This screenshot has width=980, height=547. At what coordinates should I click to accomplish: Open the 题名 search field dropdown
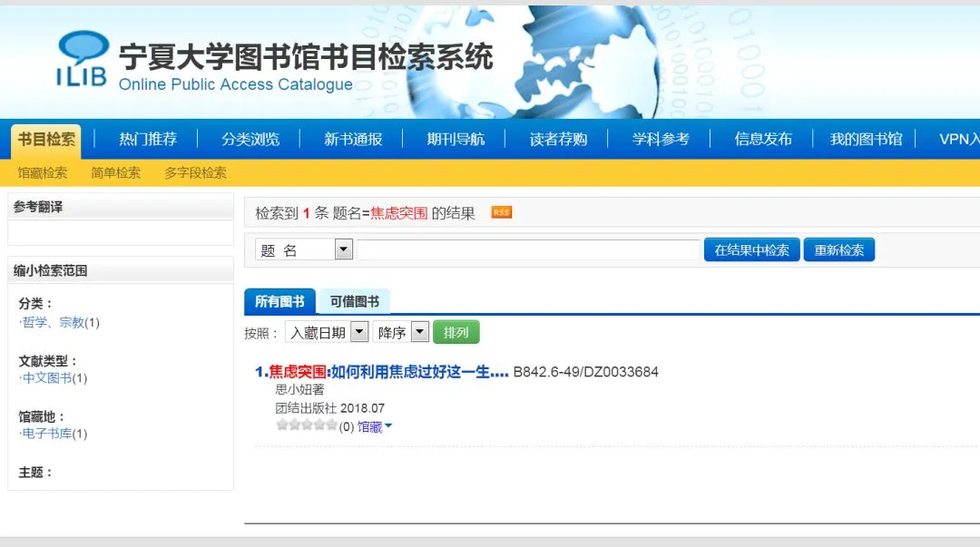[x=304, y=250]
